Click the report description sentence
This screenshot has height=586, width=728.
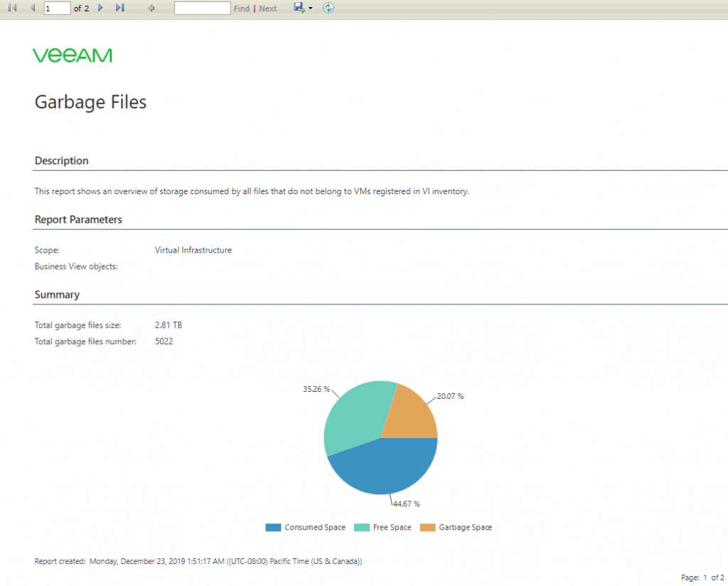pos(252,191)
